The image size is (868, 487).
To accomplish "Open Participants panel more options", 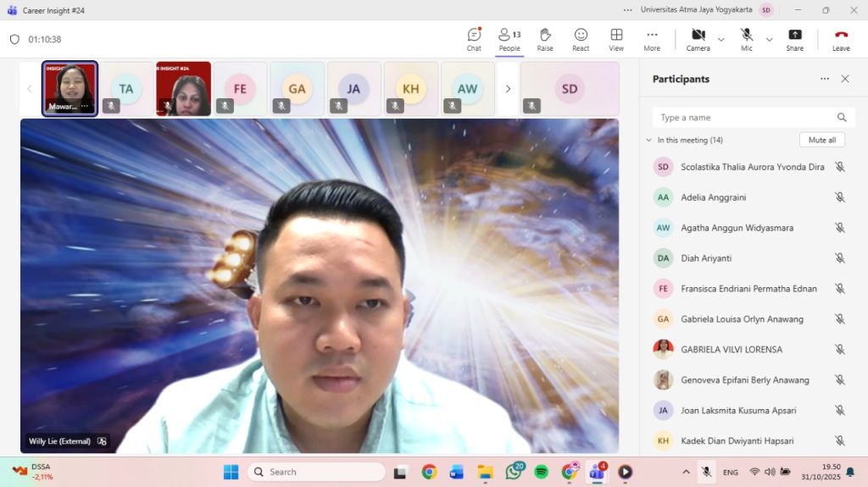I will tap(824, 79).
